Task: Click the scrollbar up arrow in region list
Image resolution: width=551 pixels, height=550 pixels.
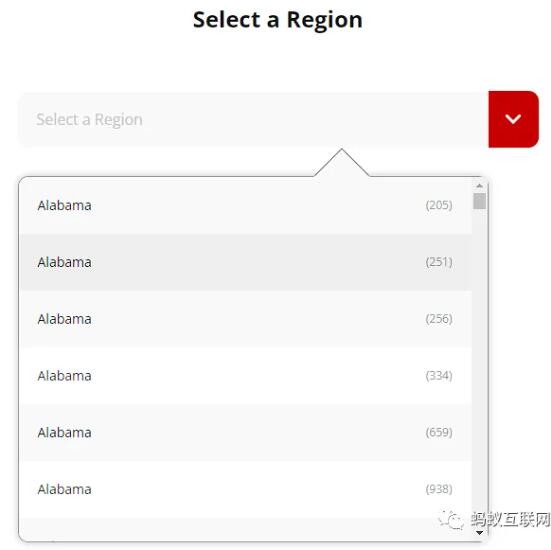Action: click(479, 186)
